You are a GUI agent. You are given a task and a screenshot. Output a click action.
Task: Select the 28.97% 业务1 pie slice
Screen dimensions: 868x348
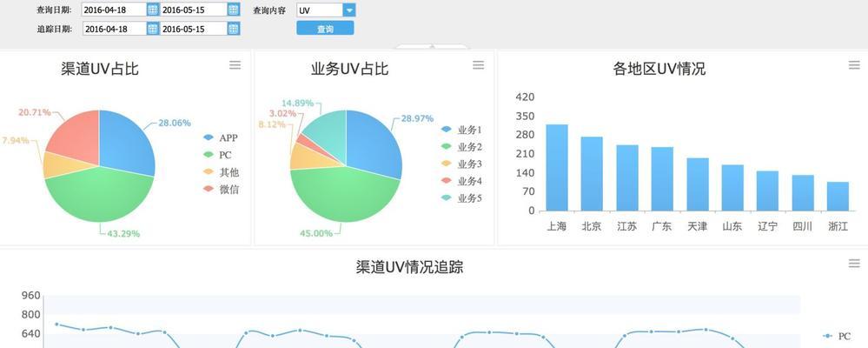[x=374, y=143]
